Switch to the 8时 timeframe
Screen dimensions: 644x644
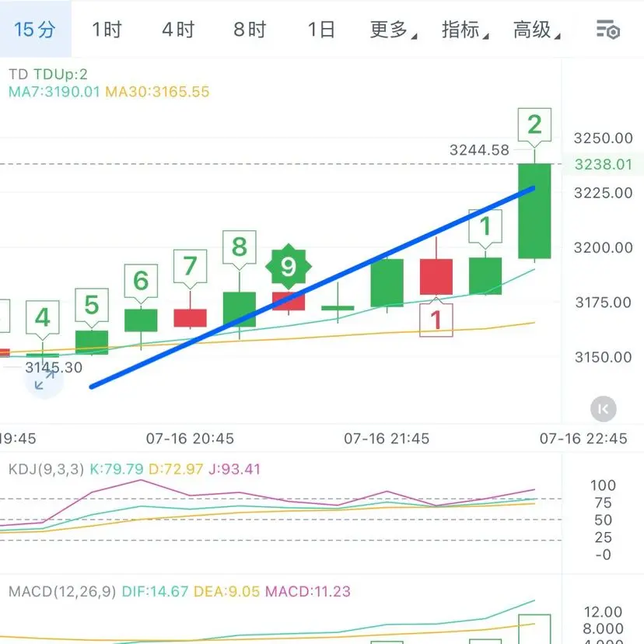(x=250, y=30)
